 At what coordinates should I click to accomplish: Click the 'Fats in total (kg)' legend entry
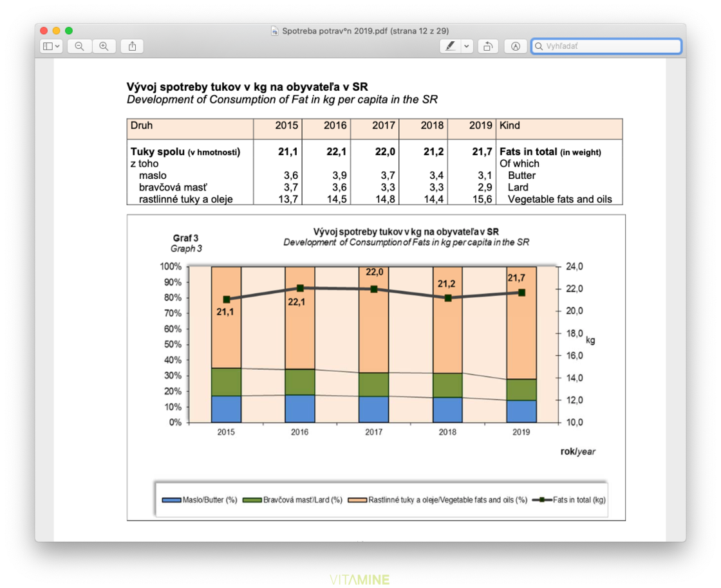pos(569,500)
